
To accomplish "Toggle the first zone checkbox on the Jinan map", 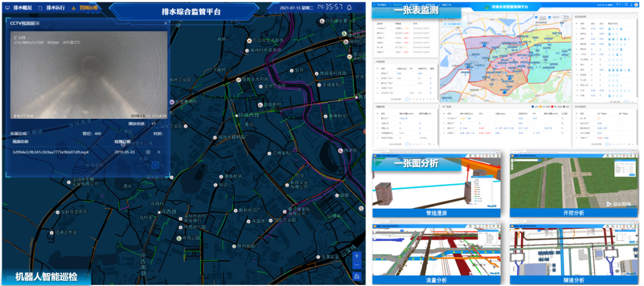I will 537,18.
